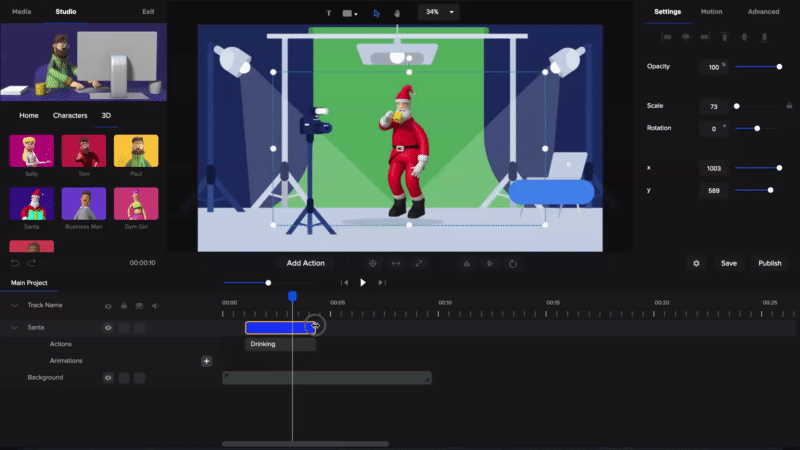
Task: Publish the project
Action: [x=770, y=263]
